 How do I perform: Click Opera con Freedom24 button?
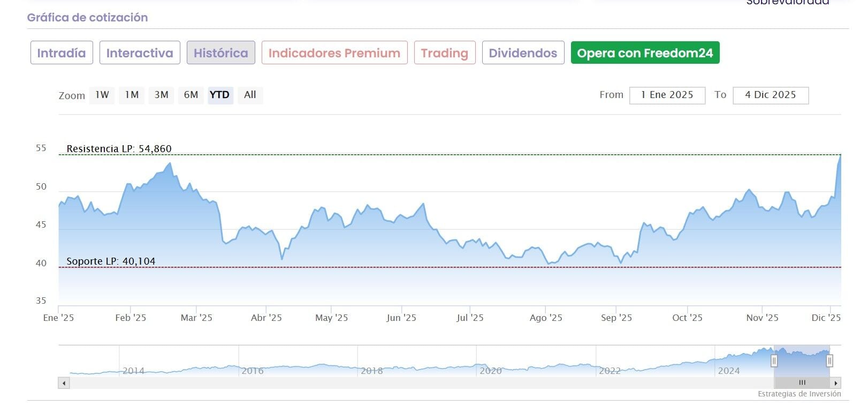(x=645, y=53)
